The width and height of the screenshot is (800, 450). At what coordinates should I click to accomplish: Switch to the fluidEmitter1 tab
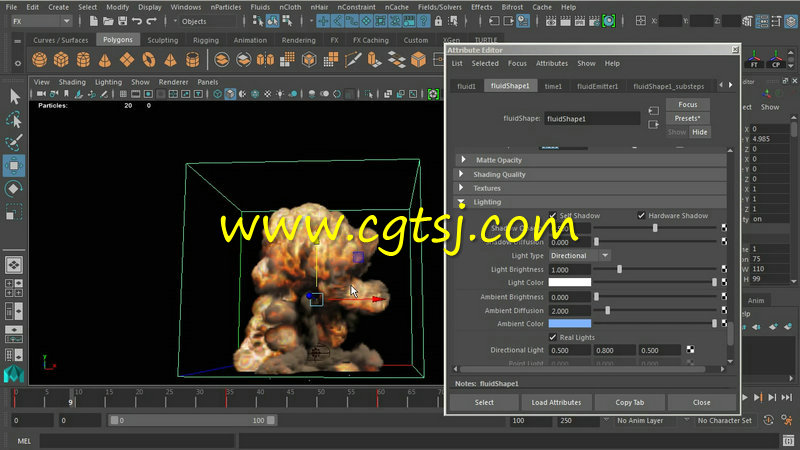pyautogui.click(x=597, y=86)
